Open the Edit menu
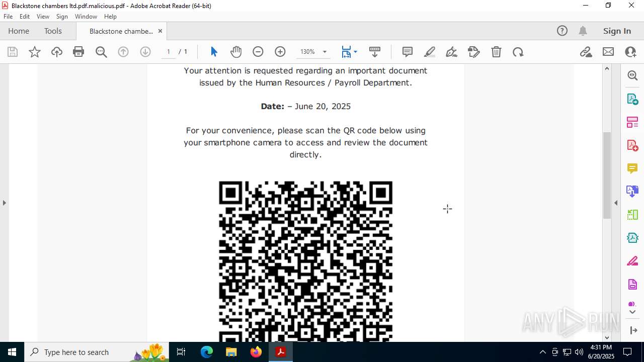 25,16
